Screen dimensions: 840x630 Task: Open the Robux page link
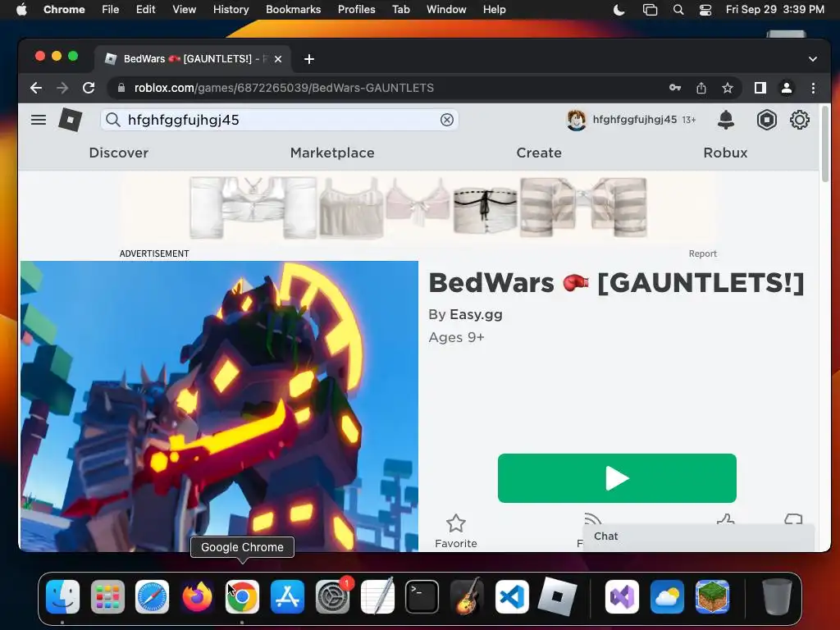[x=725, y=153]
